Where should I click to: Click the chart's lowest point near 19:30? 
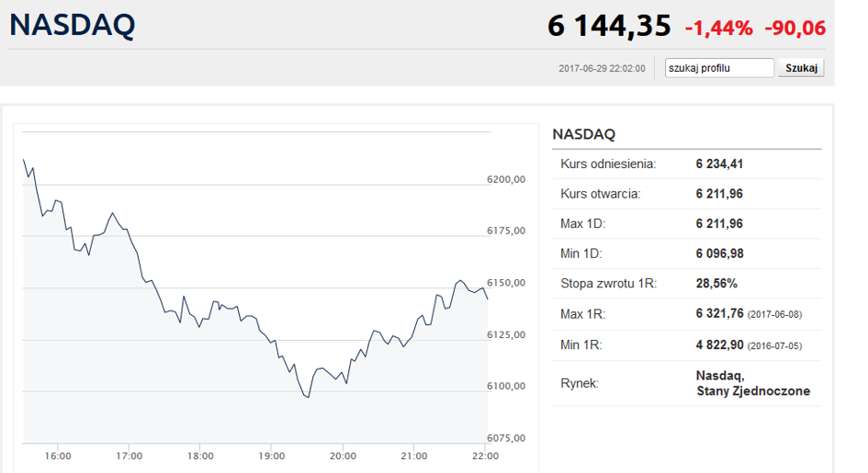pos(307,397)
